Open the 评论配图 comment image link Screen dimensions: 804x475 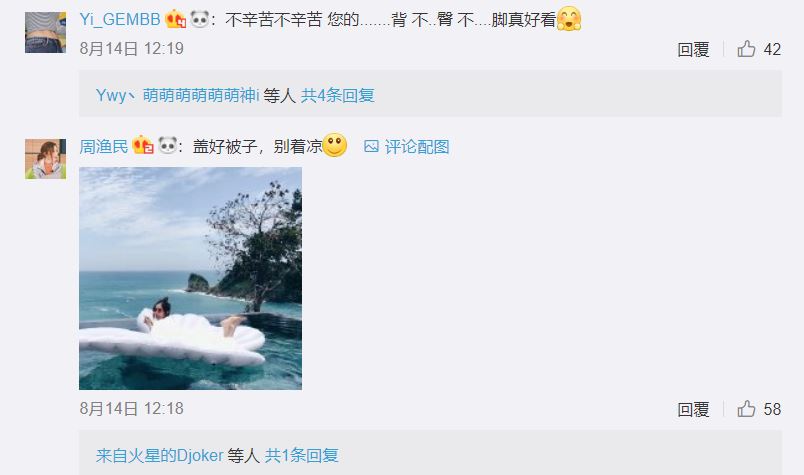[417, 147]
